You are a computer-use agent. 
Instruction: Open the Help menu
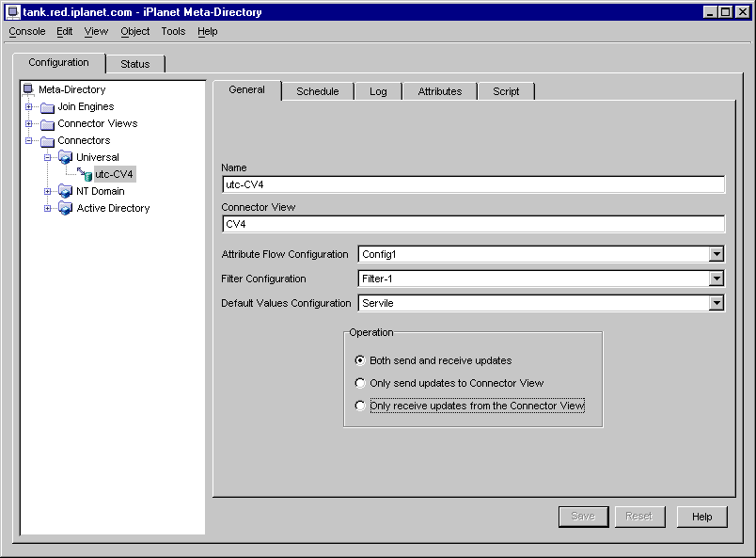pyautogui.click(x=207, y=31)
